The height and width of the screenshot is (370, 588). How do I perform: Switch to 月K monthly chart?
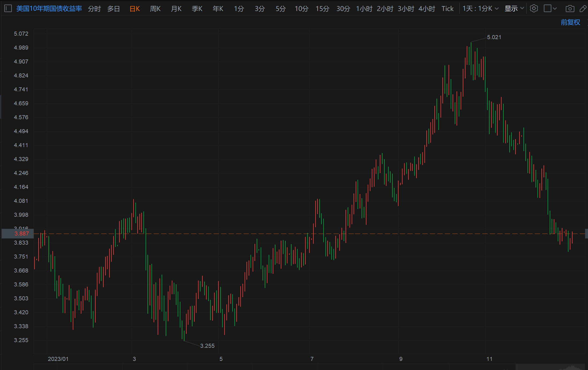click(176, 9)
